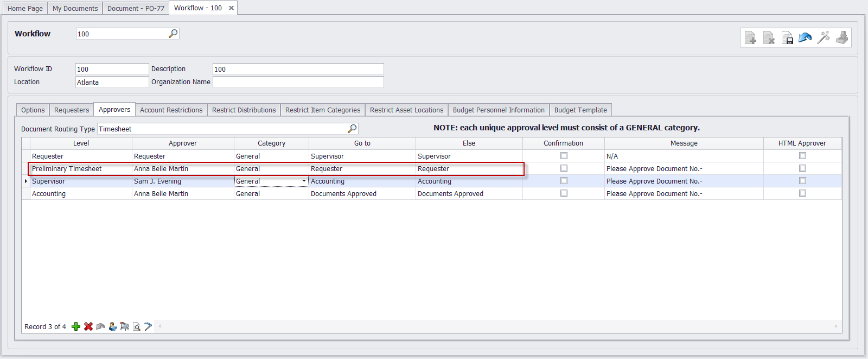The height and width of the screenshot is (359, 868).
Task: Click the magic wand icon in top toolbar
Action: [x=824, y=37]
